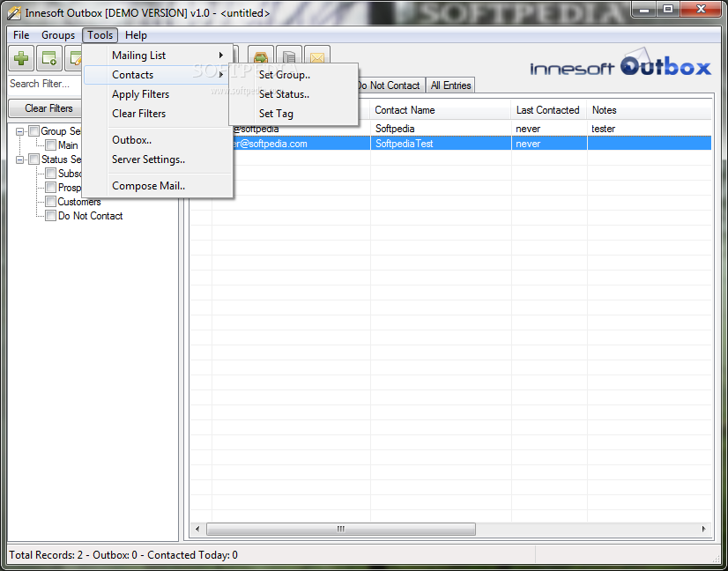Open the File menu
The width and height of the screenshot is (728, 571).
tap(21, 35)
